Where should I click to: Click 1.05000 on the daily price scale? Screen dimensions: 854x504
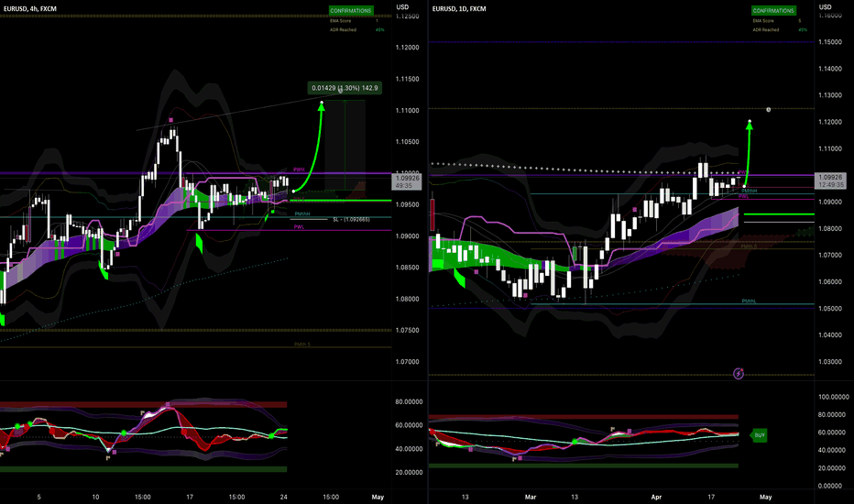click(x=830, y=309)
